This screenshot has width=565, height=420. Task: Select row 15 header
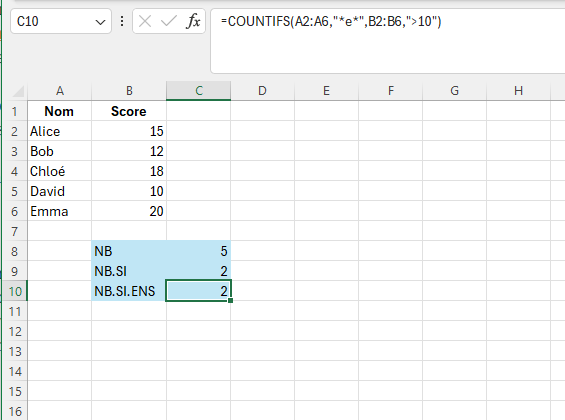point(14,391)
